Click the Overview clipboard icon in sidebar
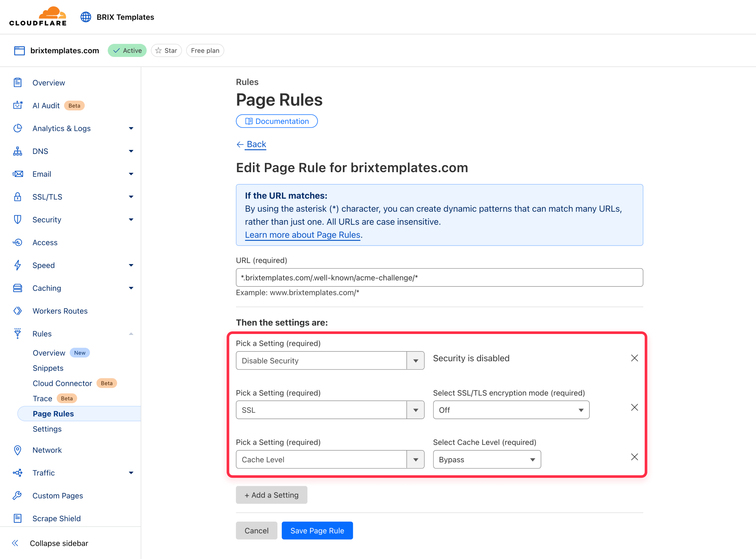The image size is (756, 559). 18,83
